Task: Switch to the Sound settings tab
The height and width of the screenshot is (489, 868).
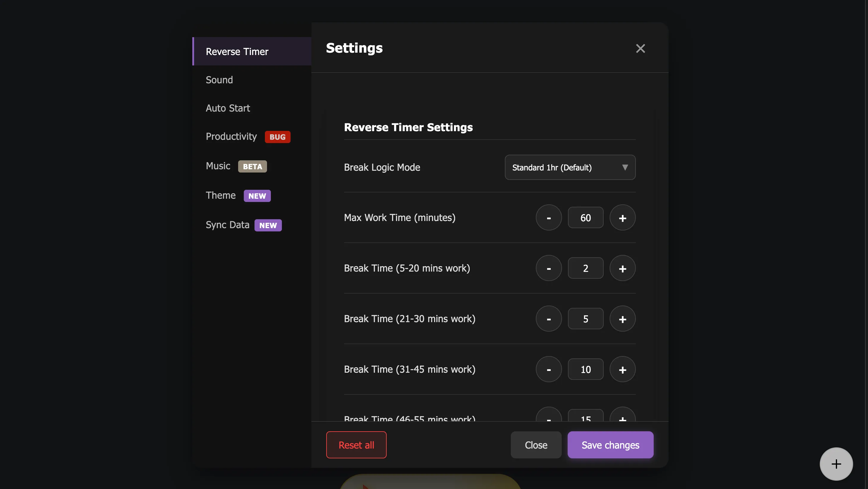Action: point(219,80)
